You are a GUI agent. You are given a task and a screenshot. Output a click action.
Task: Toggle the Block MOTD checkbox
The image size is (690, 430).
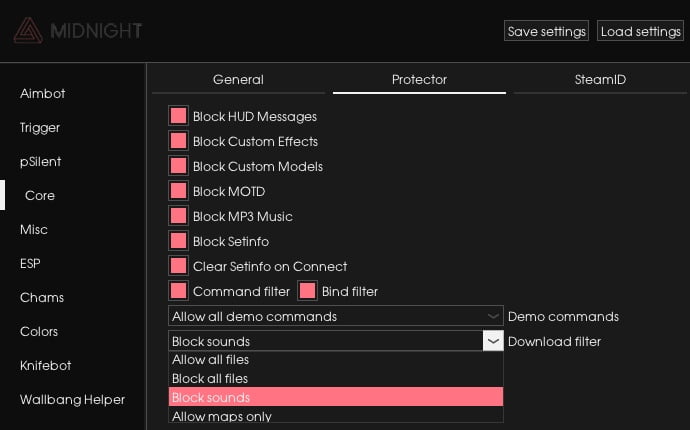click(178, 191)
